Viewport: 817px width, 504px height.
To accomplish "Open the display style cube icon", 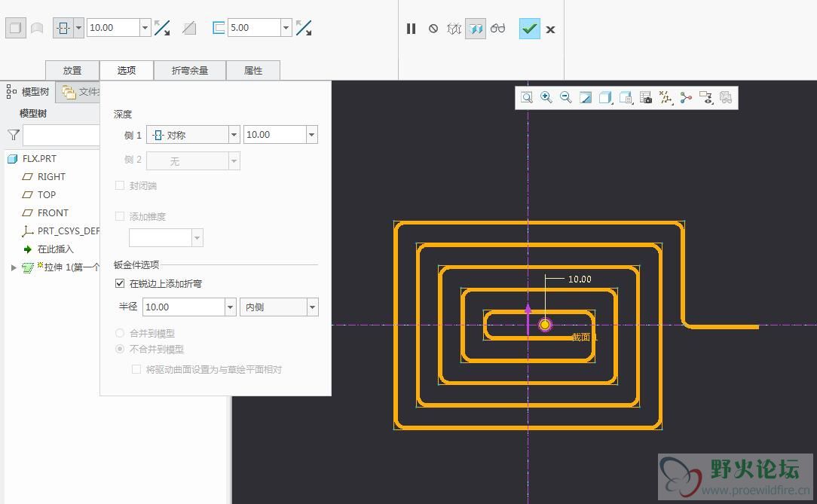I will (x=605, y=97).
